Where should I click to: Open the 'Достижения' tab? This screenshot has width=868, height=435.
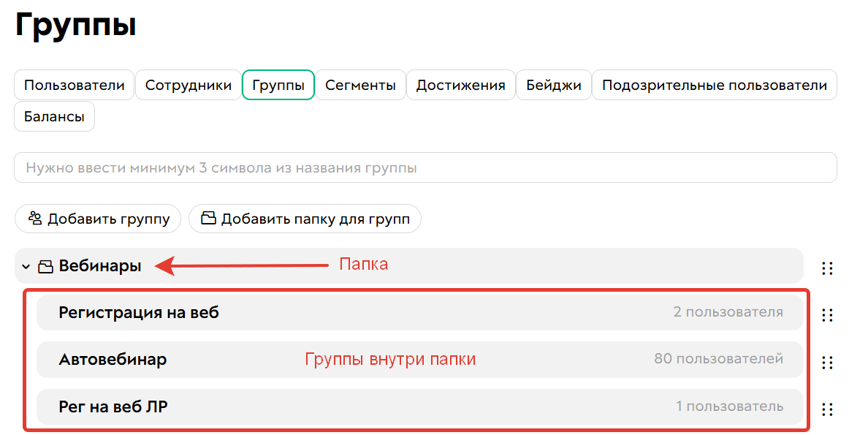coord(460,84)
